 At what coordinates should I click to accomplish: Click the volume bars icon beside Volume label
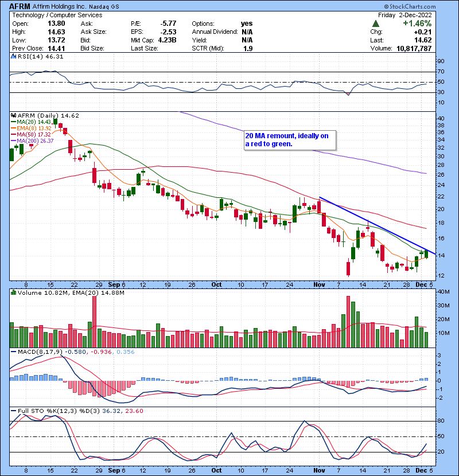point(13,292)
